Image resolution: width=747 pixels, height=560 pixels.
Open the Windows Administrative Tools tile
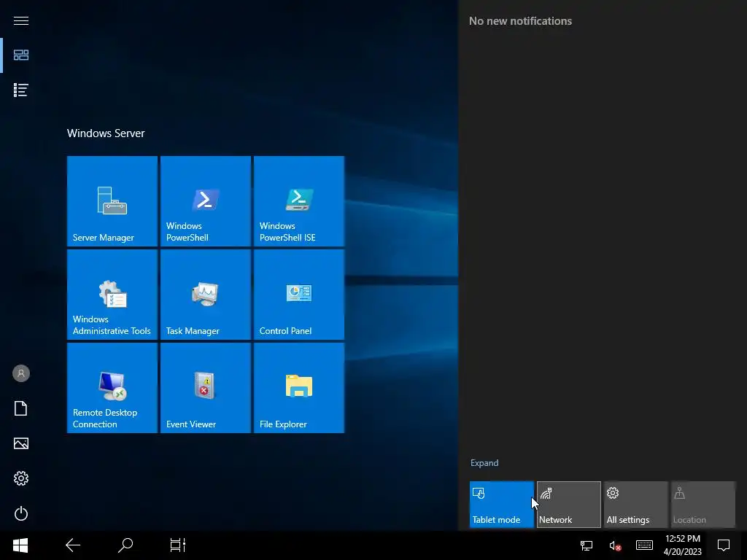[112, 295]
